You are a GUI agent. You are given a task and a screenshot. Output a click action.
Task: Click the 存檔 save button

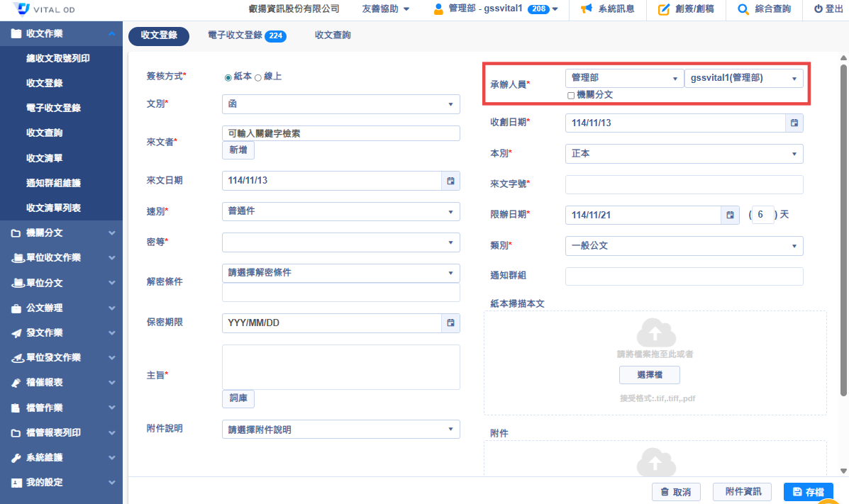click(x=808, y=492)
